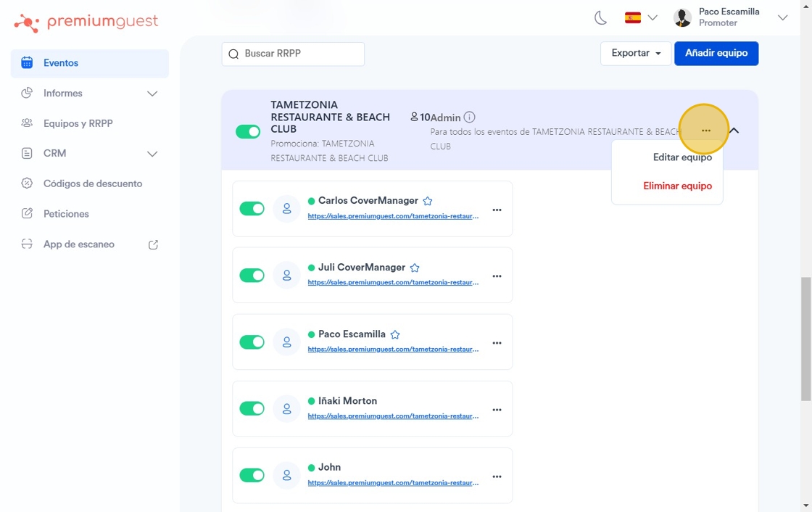Click the CRM list icon
The image size is (812, 512).
(x=27, y=153)
